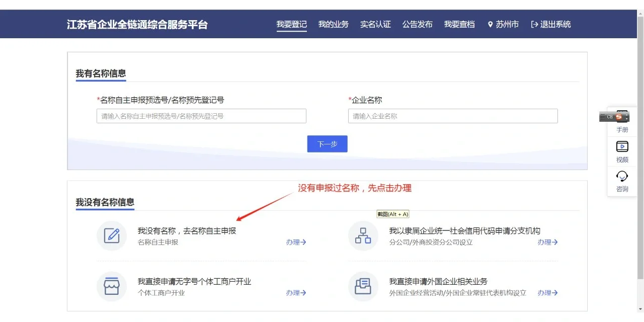Open 我要查档 in the top navigation
644x322 pixels.
pos(459,24)
